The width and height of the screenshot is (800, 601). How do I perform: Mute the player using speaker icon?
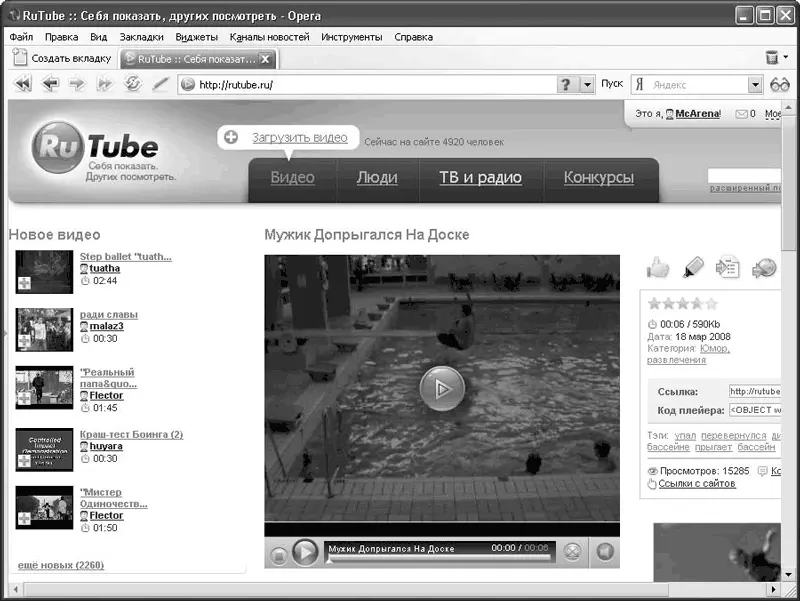(x=604, y=551)
